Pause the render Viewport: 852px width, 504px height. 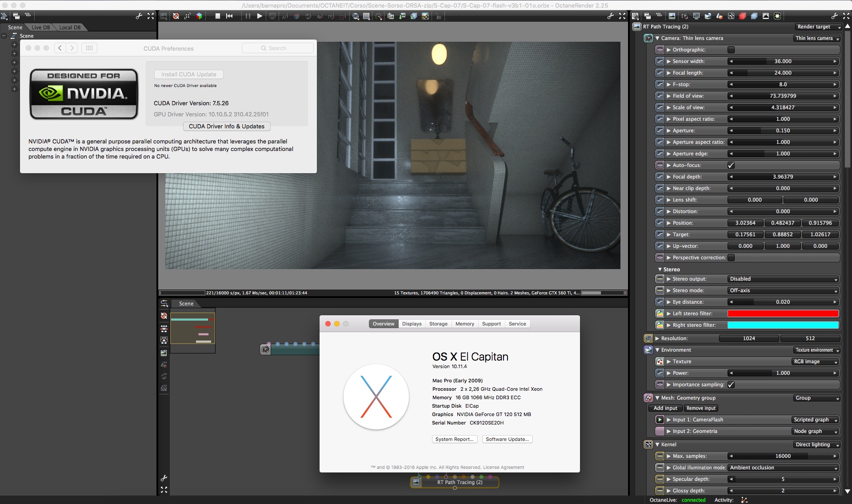point(248,16)
